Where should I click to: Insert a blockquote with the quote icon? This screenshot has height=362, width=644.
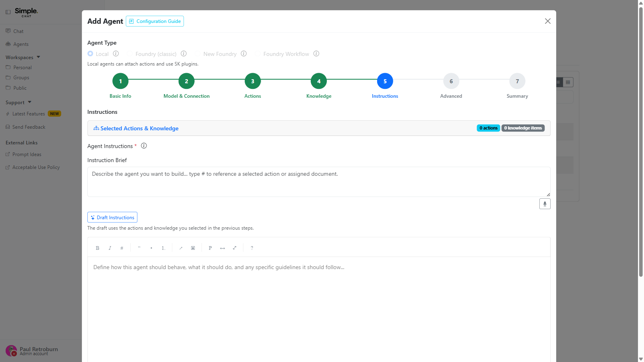[139, 248]
